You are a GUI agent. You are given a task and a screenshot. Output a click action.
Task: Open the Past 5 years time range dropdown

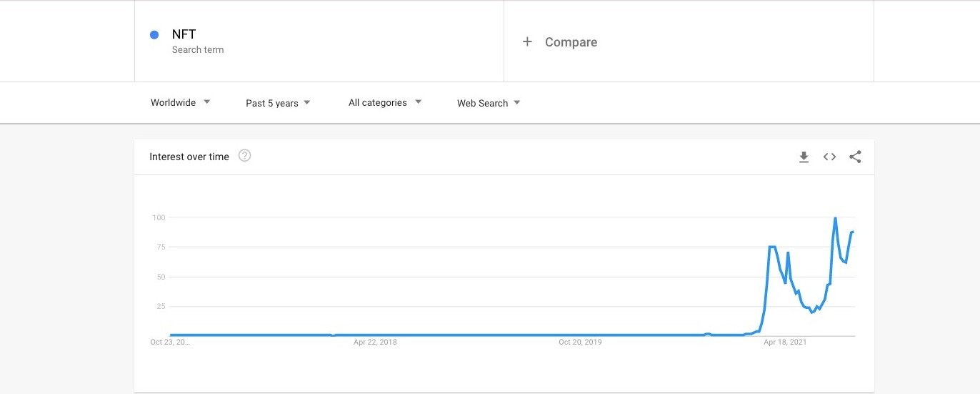tap(278, 103)
